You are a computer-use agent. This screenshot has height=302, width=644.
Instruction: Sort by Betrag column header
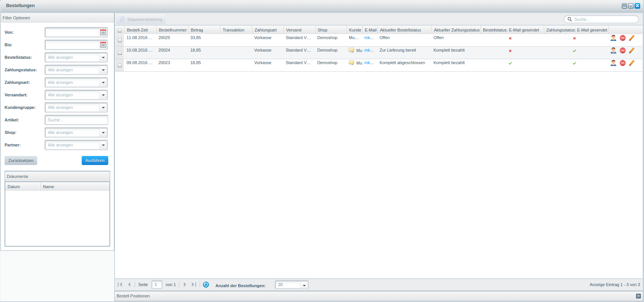point(204,30)
